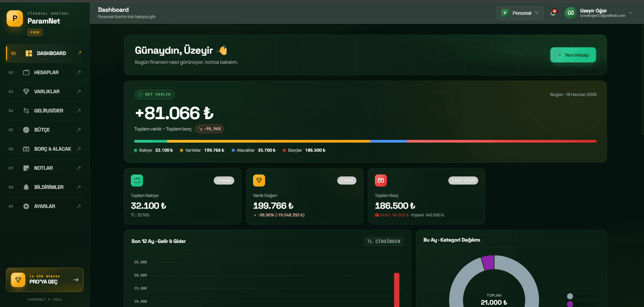The width and height of the screenshot is (644, 307).
Task: Click the 3 varlık pill badge
Action: [347, 181]
